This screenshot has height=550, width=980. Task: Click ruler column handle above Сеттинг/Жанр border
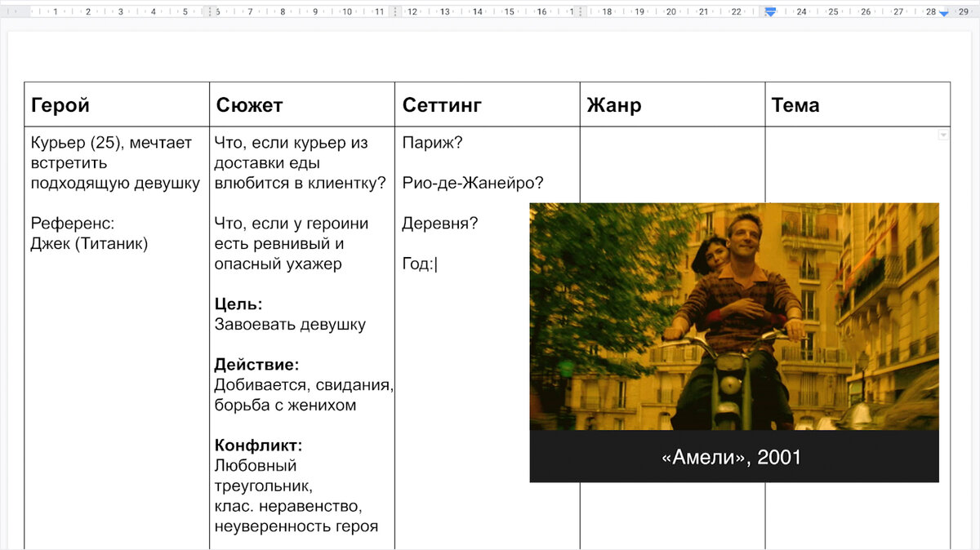pos(580,12)
